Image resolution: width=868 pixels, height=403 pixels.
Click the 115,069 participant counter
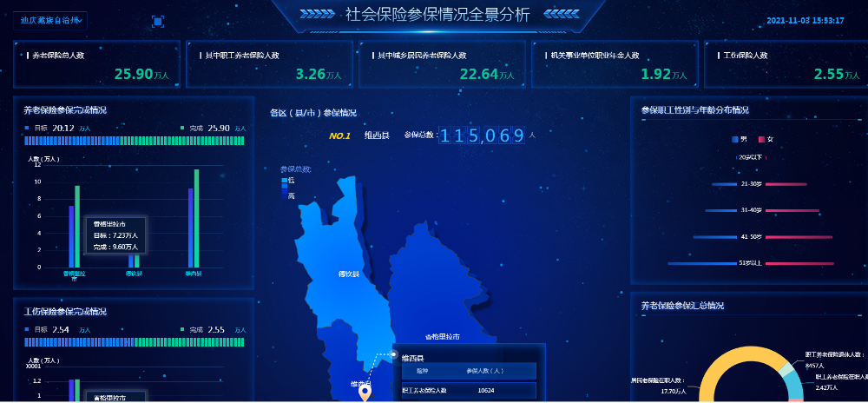pos(482,135)
